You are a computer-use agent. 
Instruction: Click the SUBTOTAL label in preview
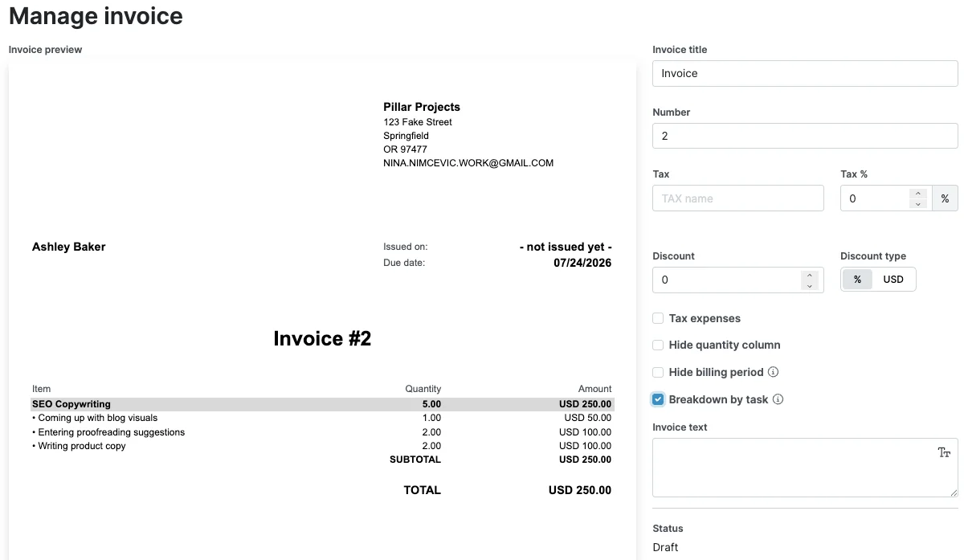point(415,460)
